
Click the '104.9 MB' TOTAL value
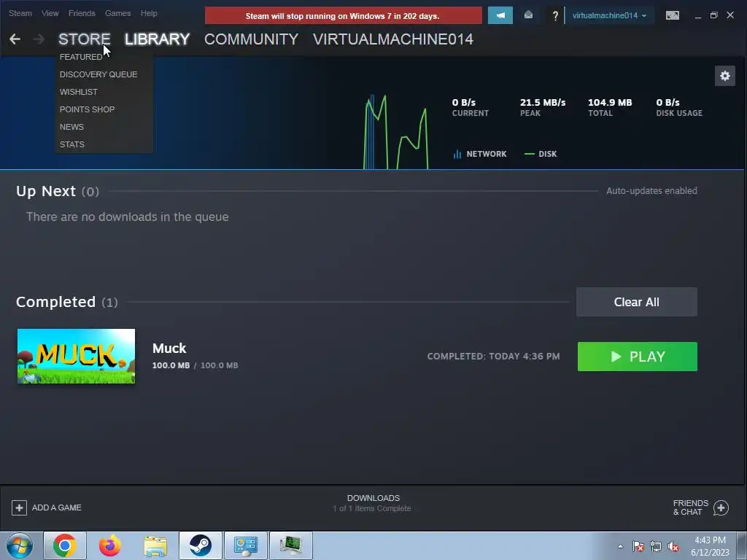coord(610,102)
